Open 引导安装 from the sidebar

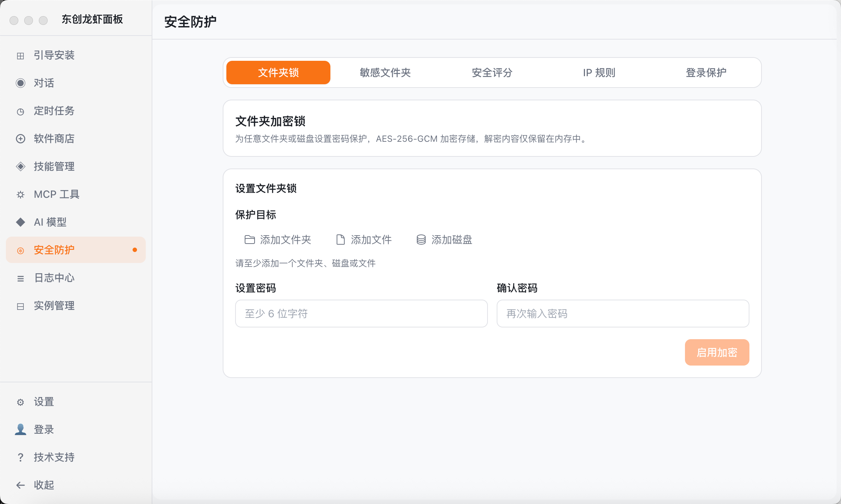pyautogui.click(x=76, y=55)
